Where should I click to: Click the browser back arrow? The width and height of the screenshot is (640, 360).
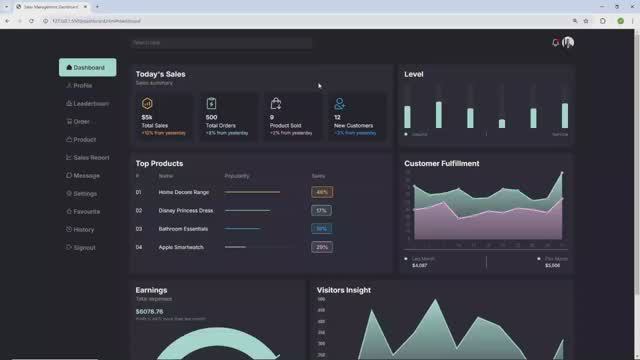pyautogui.click(x=7, y=21)
